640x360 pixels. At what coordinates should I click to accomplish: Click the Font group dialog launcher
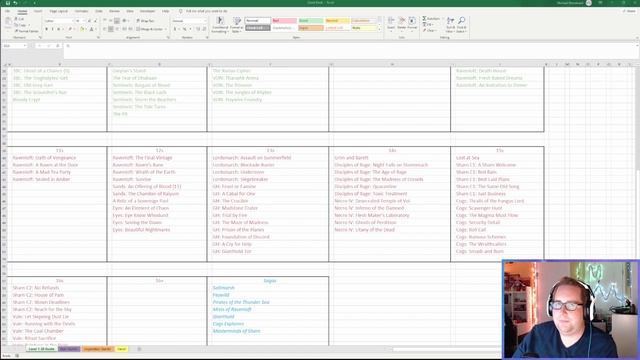pos(98,38)
